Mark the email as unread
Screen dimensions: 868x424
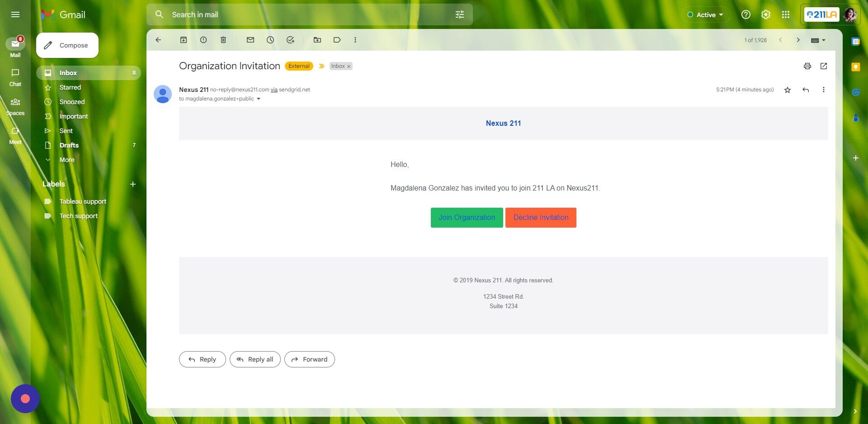click(250, 40)
